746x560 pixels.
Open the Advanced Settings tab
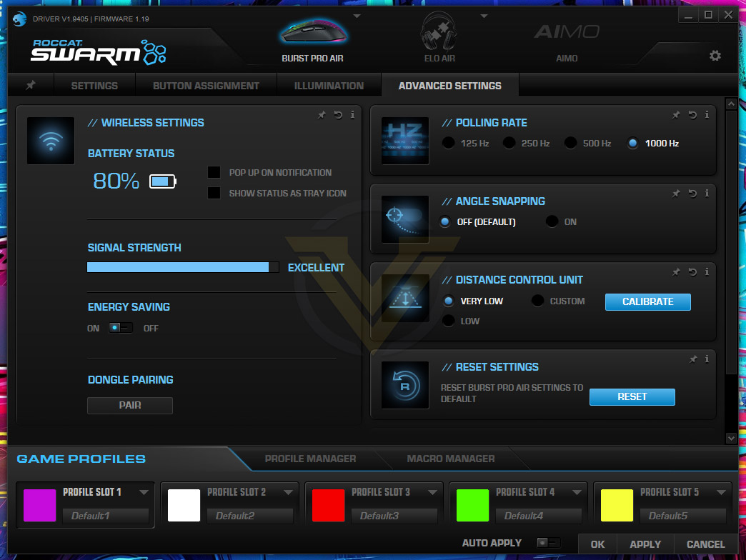(449, 86)
